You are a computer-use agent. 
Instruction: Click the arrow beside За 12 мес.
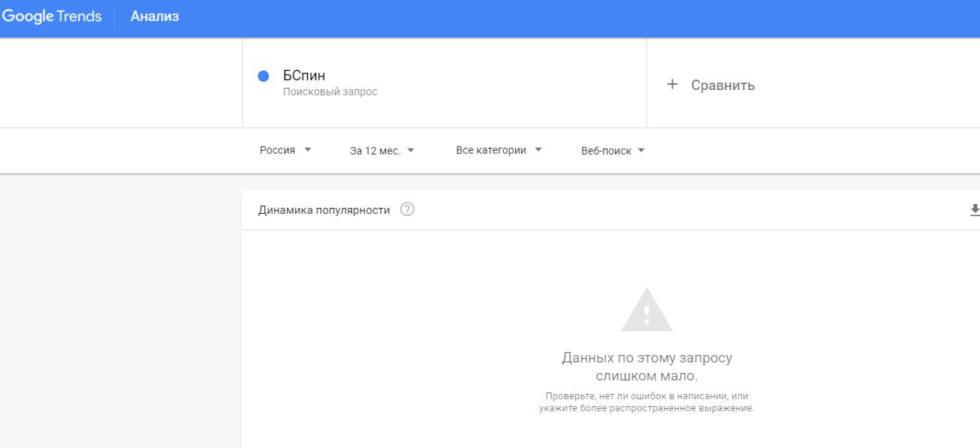coord(411,150)
